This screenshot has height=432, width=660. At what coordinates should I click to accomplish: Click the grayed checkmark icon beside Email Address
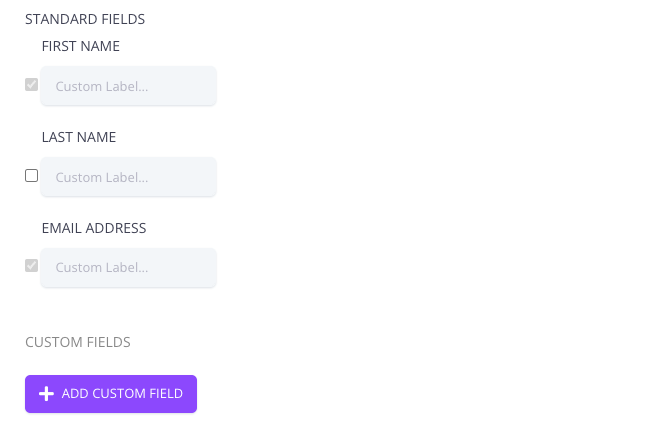32,266
